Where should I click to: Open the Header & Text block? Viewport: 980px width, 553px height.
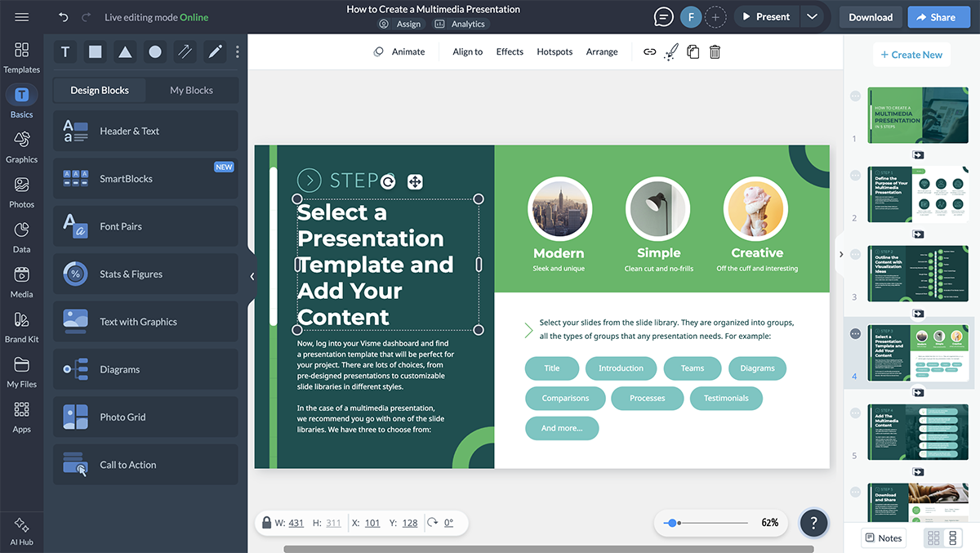coord(145,131)
